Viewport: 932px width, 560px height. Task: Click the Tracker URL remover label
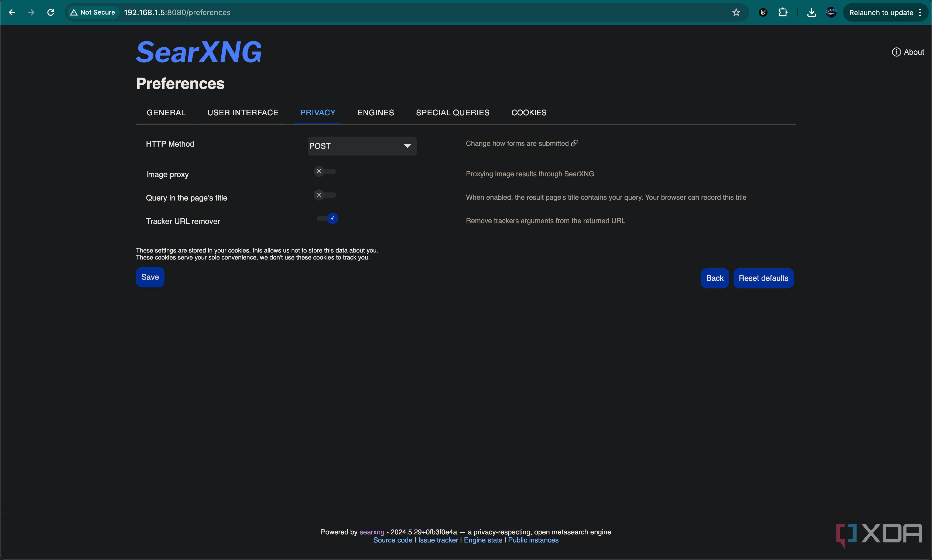183,221
